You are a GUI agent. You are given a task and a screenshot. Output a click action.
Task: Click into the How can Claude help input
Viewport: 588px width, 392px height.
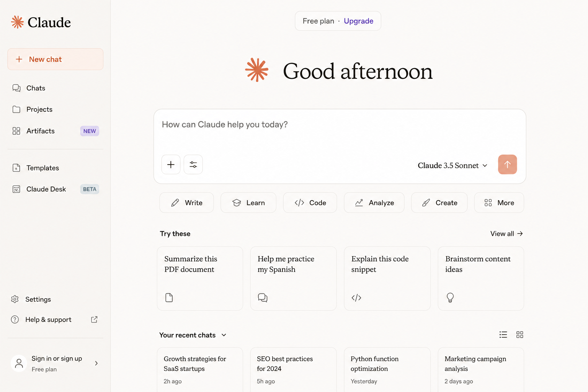pos(340,130)
